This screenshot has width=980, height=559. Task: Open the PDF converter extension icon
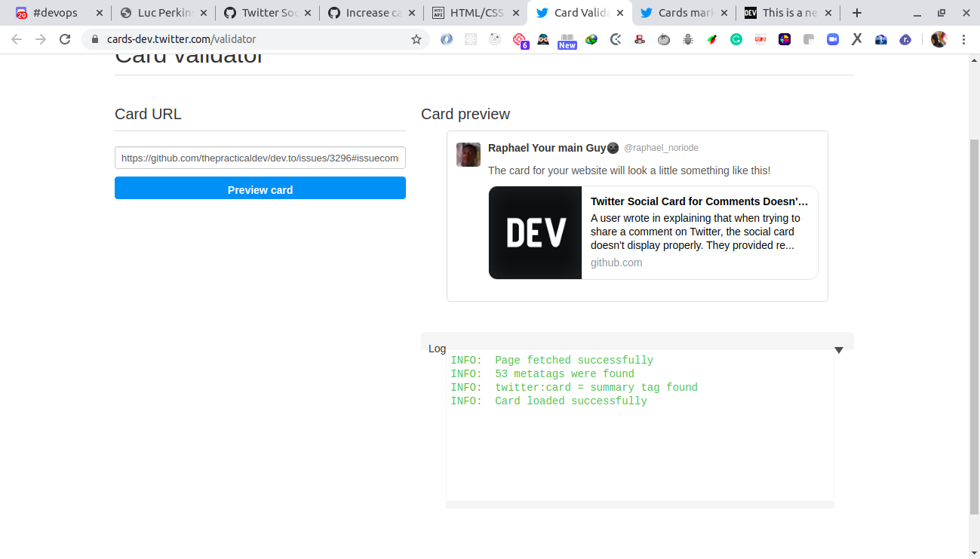[x=760, y=39]
